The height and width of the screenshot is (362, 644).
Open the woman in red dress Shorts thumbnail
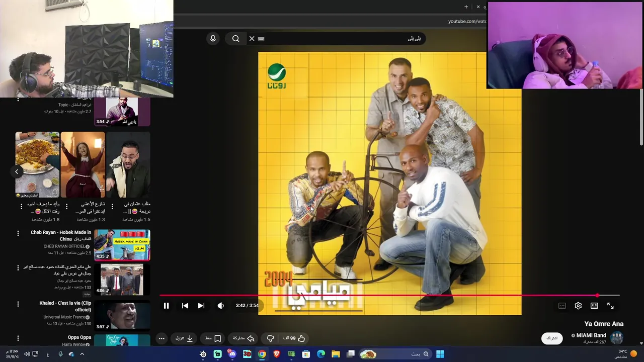point(83,165)
